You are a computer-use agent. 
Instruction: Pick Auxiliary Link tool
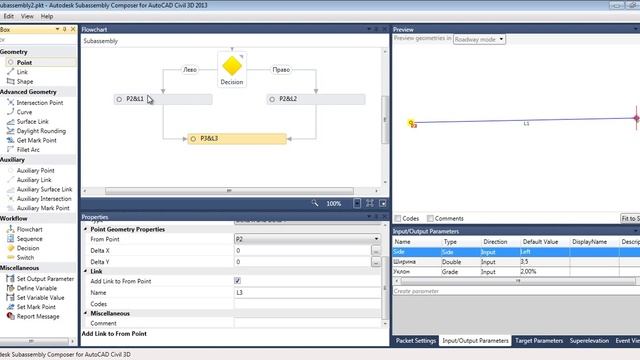tap(34, 180)
